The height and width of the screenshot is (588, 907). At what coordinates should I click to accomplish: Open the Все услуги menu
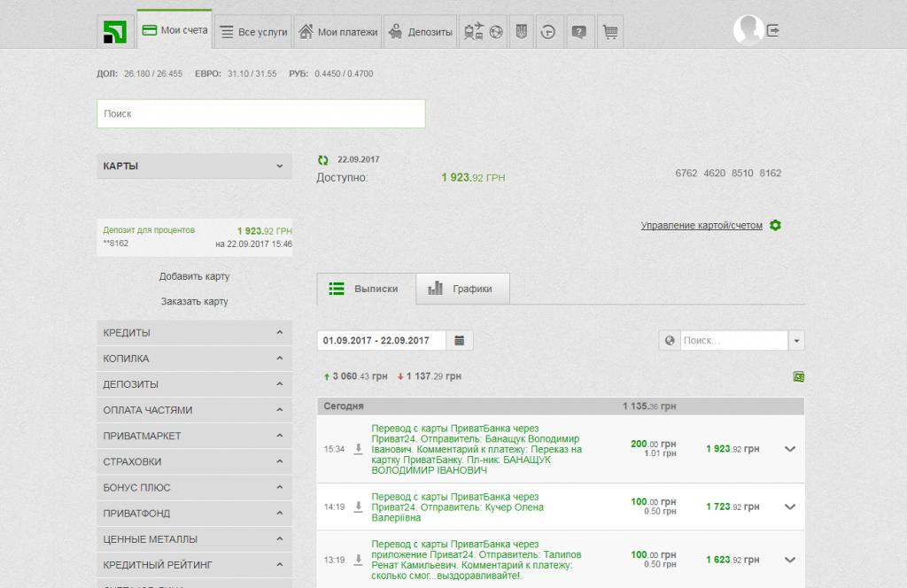[253, 32]
